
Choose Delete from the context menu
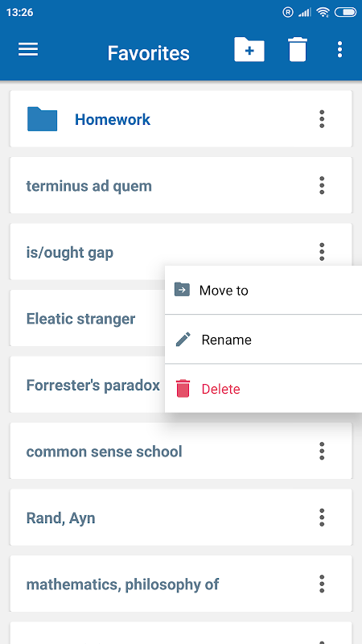[x=264, y=389]
